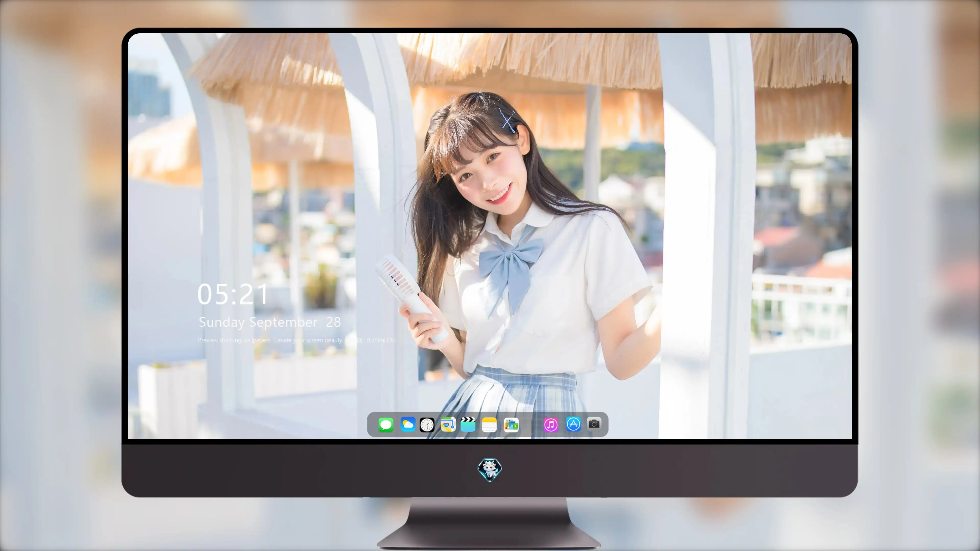Click the dragon mascot logo on monitor chin
980x551 pixels.
click(x=490, y=470)
